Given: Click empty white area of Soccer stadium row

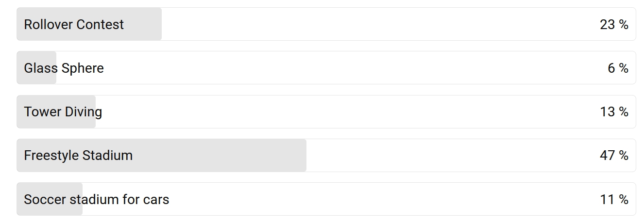Looking at the screenshot, I should [x=384, y=199].
